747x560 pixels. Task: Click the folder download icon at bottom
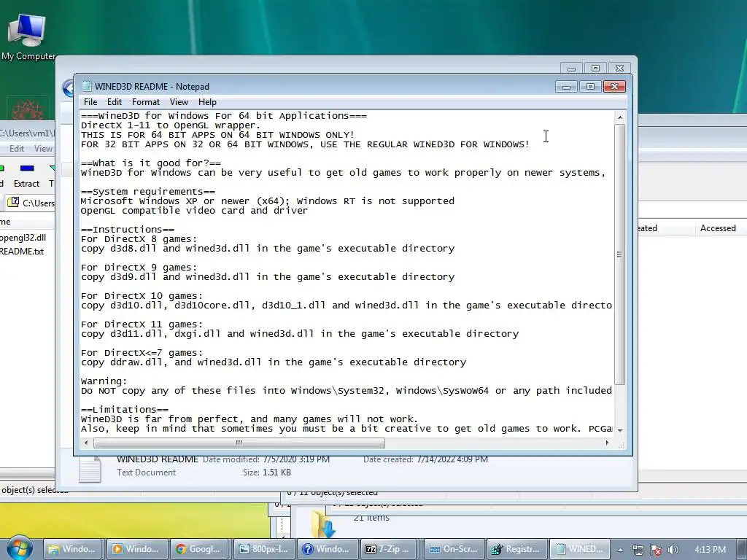click(x=323, y=524)
